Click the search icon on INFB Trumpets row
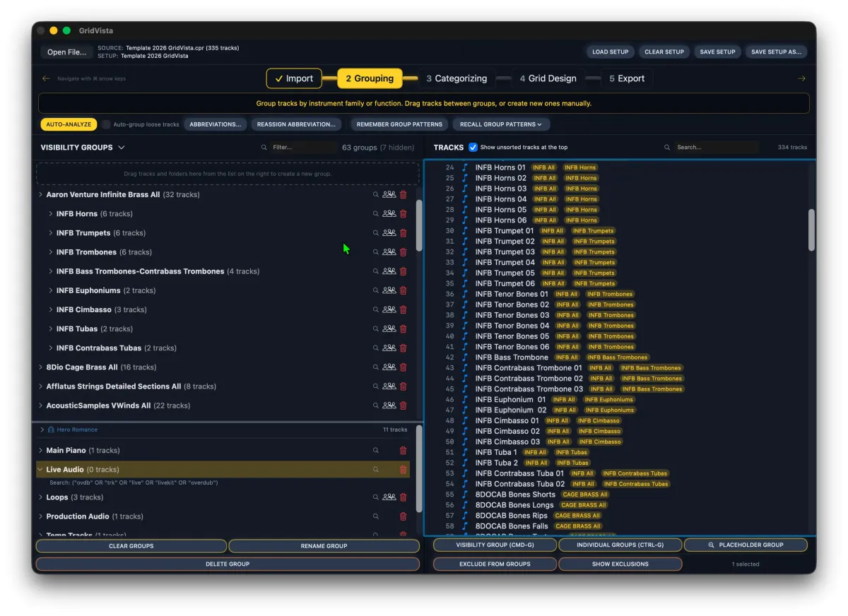The width and height of the screenshot is (848, 616). coord(376,233)
